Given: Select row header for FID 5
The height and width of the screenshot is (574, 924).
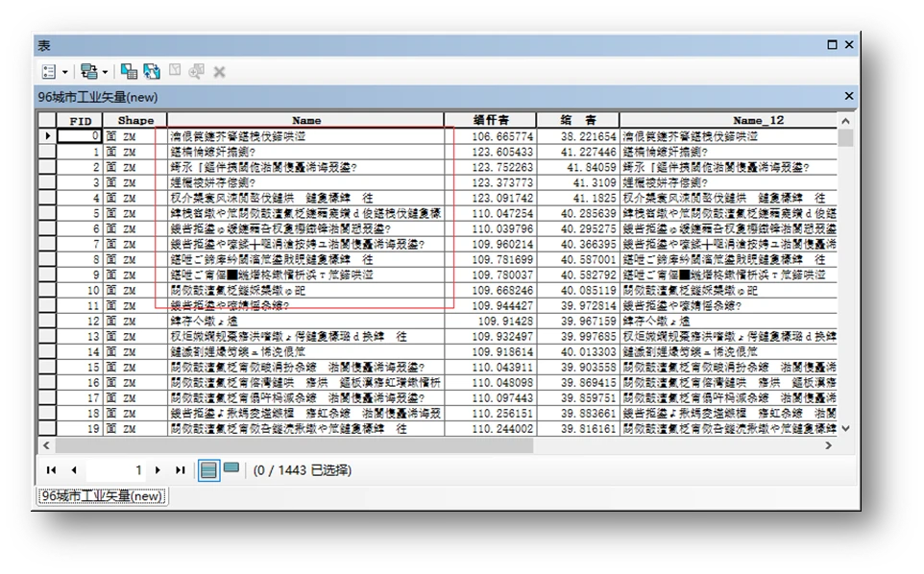Looking at the screenshot, I should click(x=47, y=213).
